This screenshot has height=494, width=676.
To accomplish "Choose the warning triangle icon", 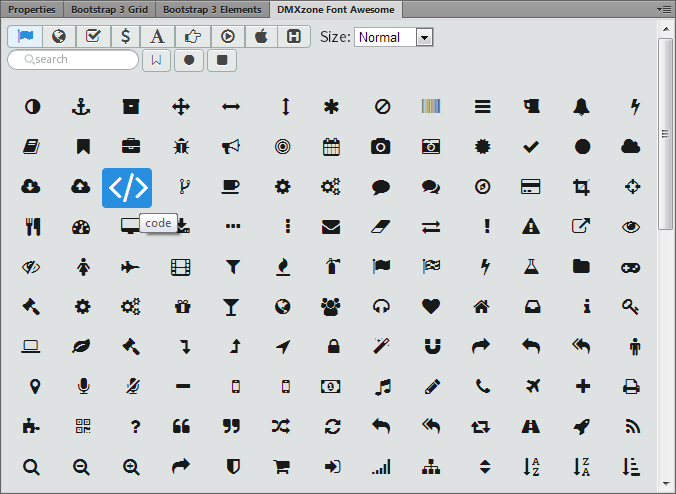I will pyautogui.click(x=531, y=226).
